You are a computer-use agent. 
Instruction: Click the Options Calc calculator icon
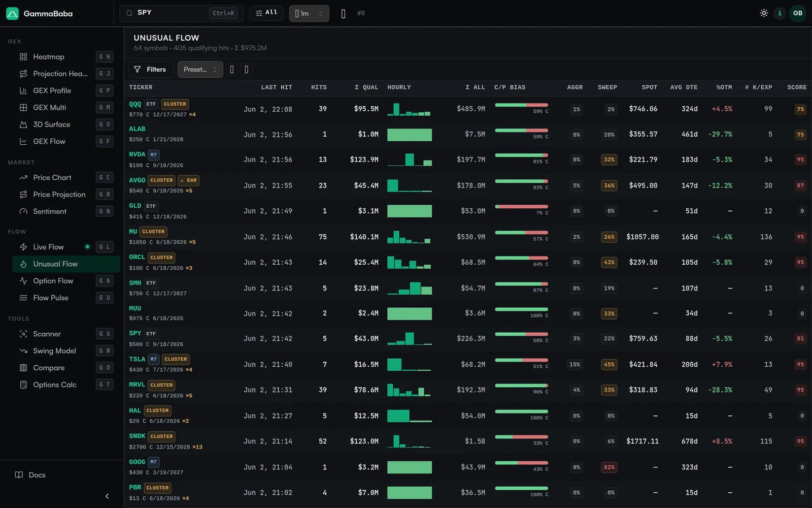[23, 385]
